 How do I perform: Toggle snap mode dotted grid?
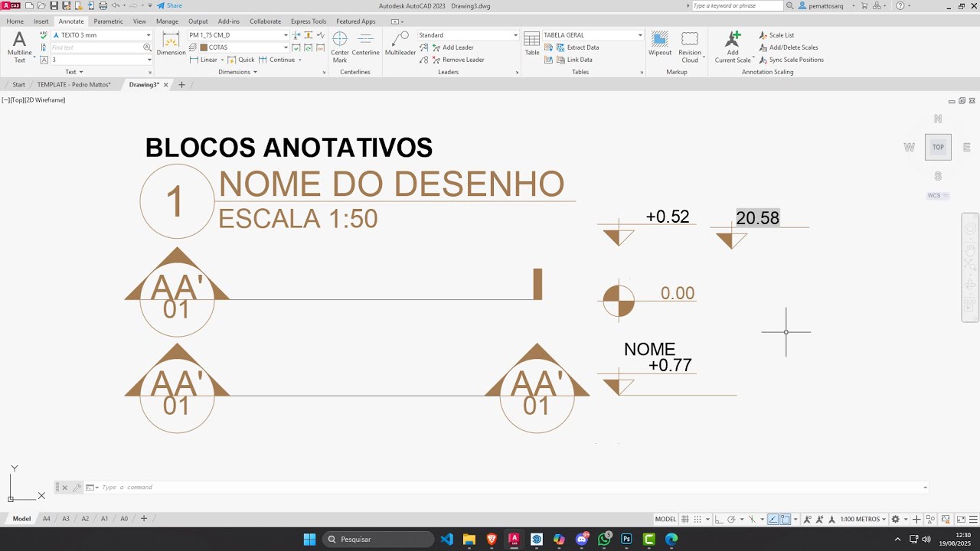[x=697, y=519]
